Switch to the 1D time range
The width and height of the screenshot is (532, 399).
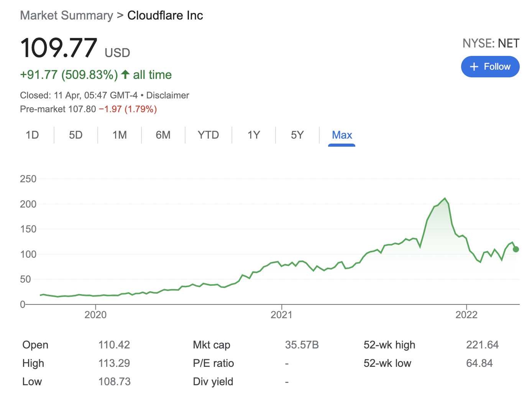click(33, 135)
